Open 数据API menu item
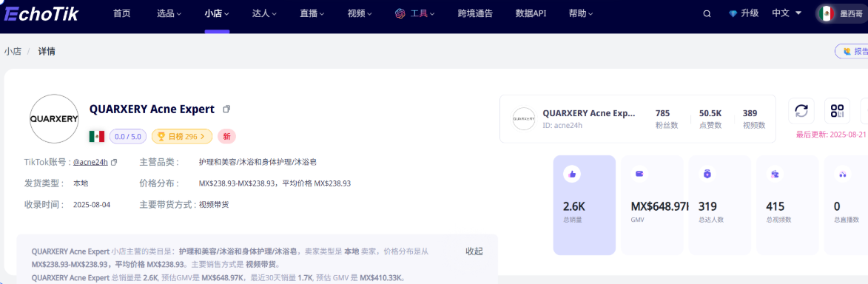Viewport: 868px width, 284px height. pos(531,14)
